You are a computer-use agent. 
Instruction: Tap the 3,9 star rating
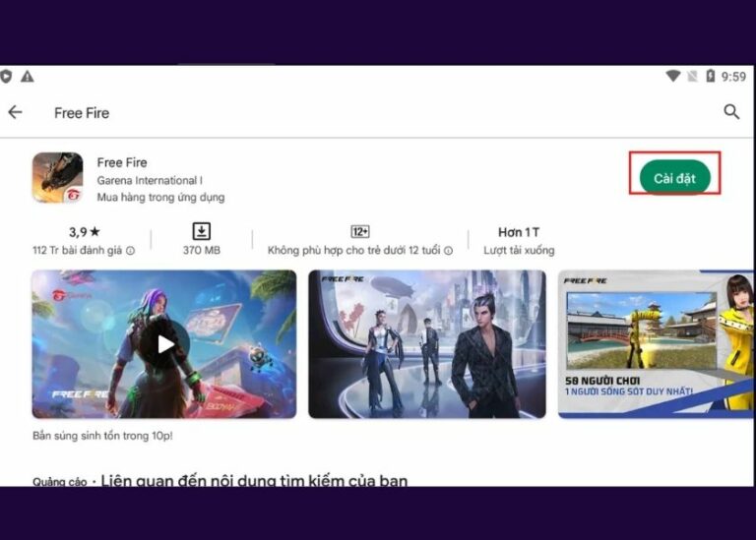(x=85, y=232)
